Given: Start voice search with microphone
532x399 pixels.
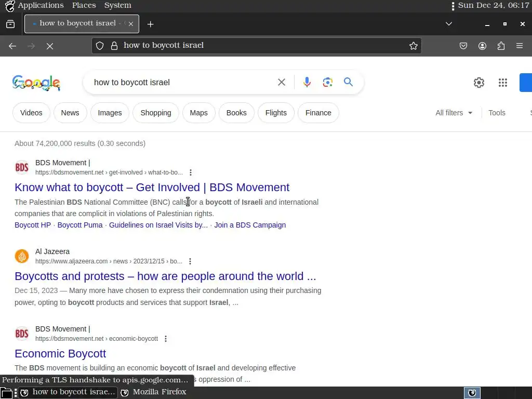Looking at the screenshot, I should [307, 82].
